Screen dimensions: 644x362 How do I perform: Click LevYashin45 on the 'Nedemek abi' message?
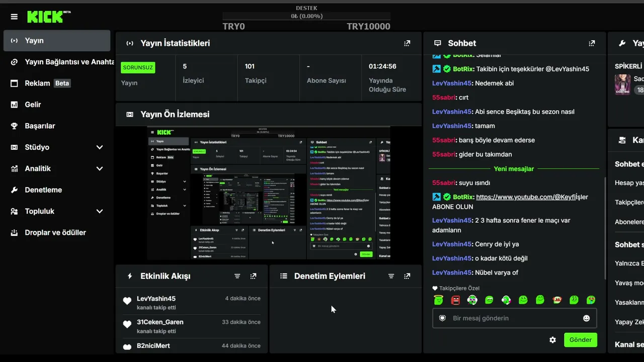(x=452, y=83)
